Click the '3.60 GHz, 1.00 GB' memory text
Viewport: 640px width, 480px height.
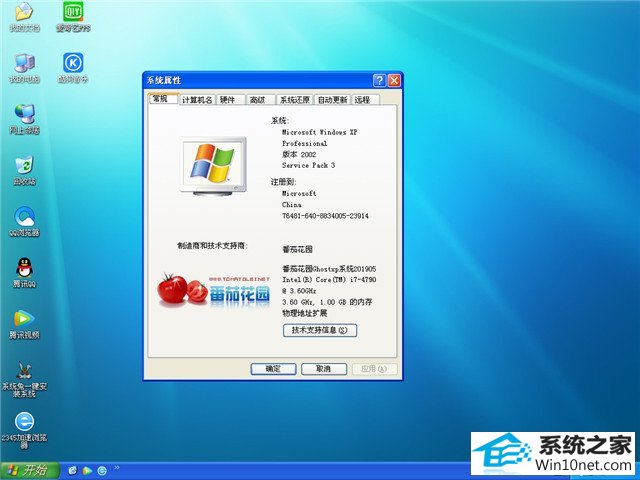[327, 302]
